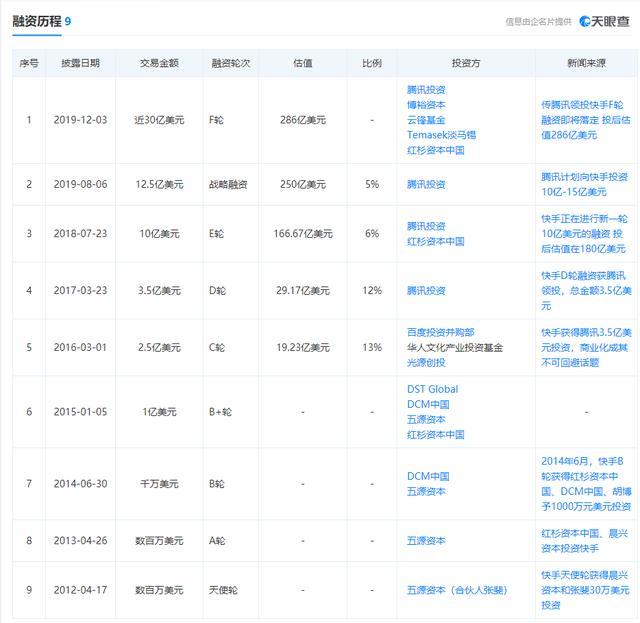The height and width of the screenshot is (623, 640).
Task: Open news link 传腾讯领投快手F轮融资
Action: click(586, 120)
